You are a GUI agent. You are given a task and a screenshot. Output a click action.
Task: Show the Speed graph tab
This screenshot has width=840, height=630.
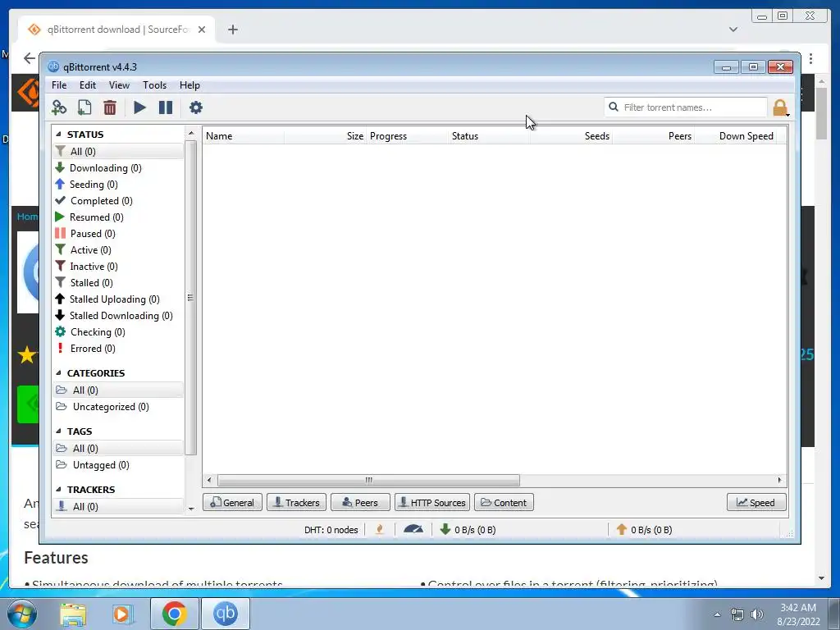(756, 503)
